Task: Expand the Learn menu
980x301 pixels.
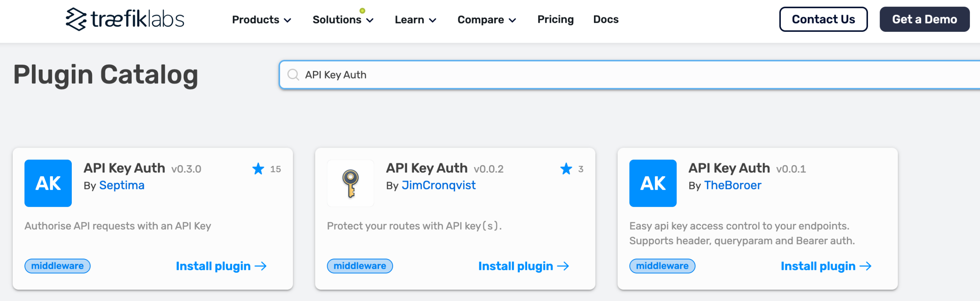Action: click(x=415, y=20)
